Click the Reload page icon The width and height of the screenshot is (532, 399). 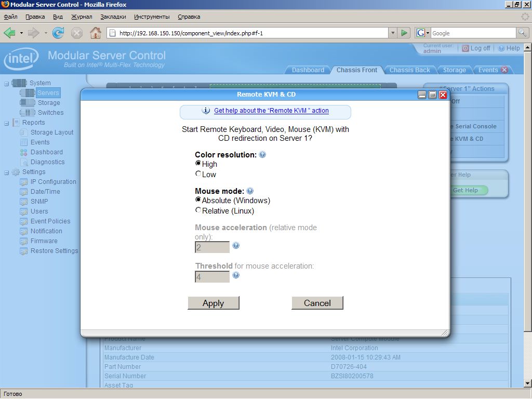58,33
